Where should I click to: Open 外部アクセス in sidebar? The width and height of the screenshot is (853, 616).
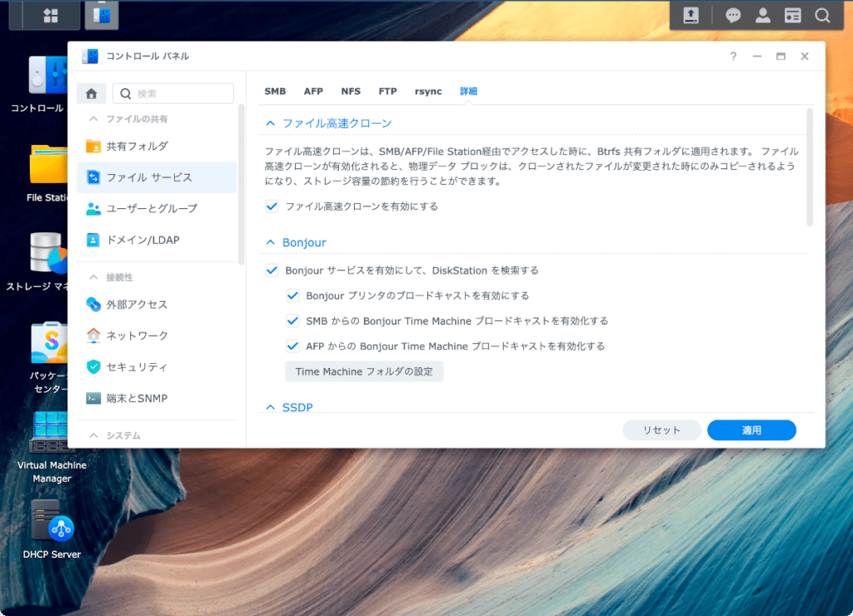pos(157,305)
